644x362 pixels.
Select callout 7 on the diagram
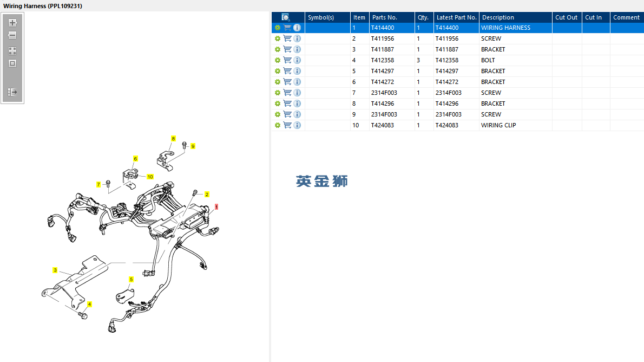tap(98, 184)
